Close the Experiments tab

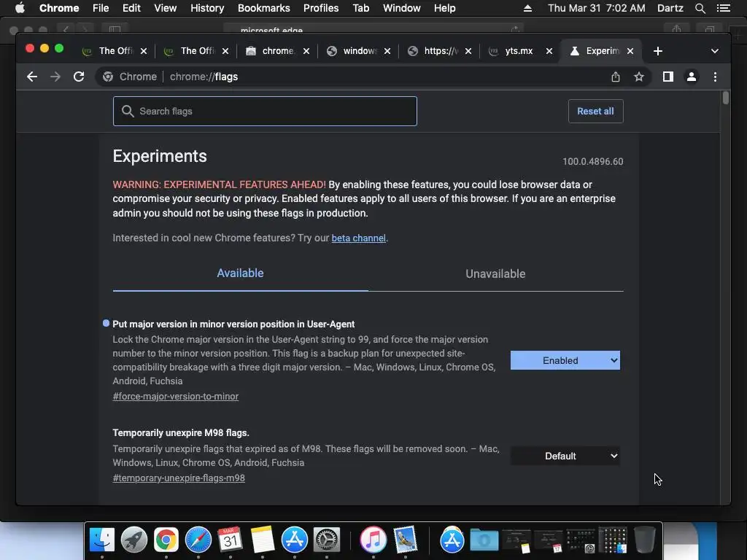tap(630, 51)
